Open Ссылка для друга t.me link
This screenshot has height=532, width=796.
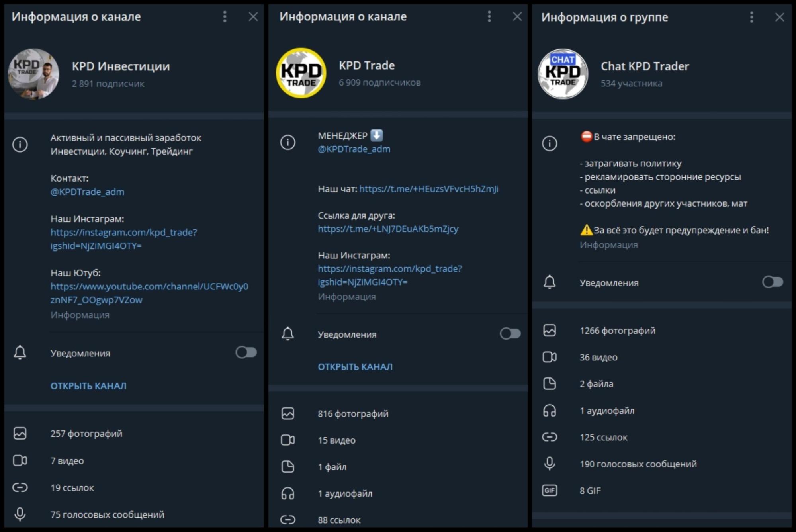388,229
